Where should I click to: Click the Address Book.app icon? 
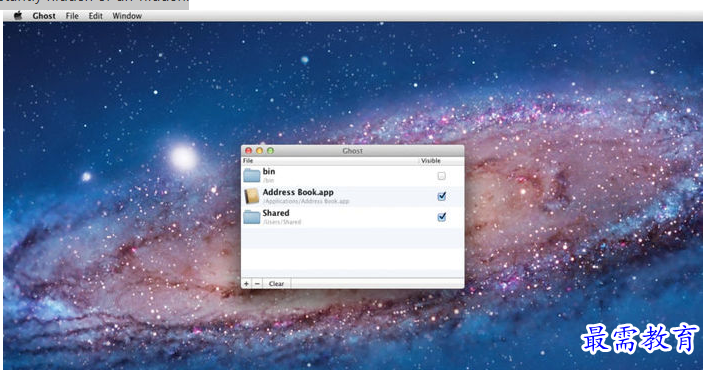tap(252, 196)
